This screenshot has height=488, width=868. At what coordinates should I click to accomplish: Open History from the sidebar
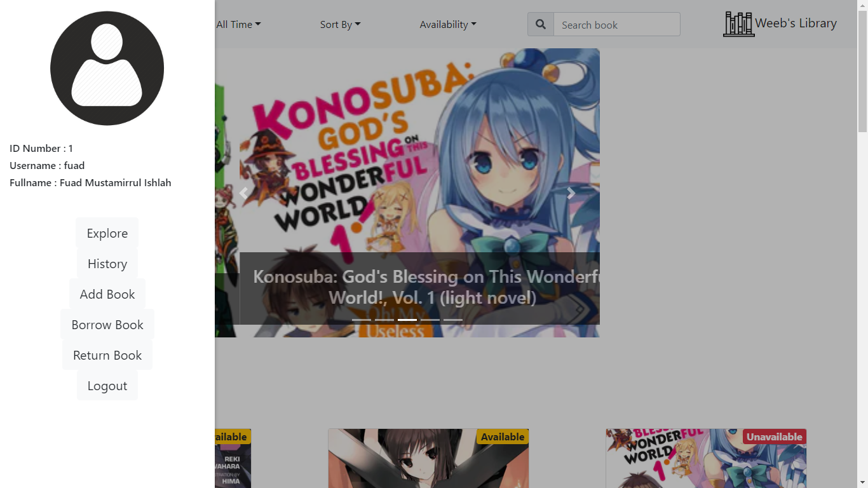[107, 264]
